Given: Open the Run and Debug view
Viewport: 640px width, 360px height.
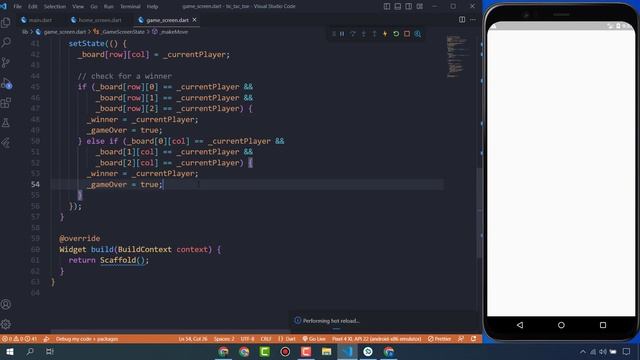Looking at the screenshot, I should (6, 83).
